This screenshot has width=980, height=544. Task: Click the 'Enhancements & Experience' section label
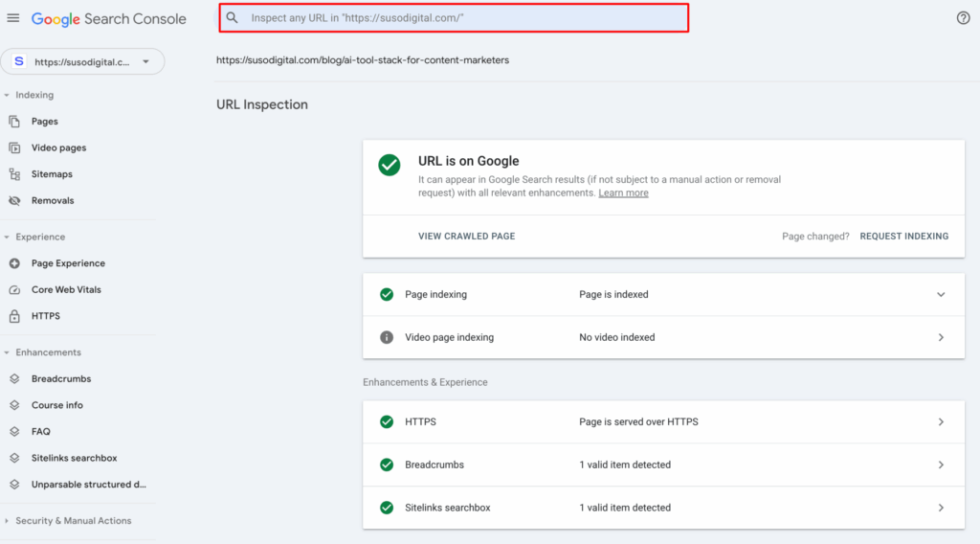[425, 382]
